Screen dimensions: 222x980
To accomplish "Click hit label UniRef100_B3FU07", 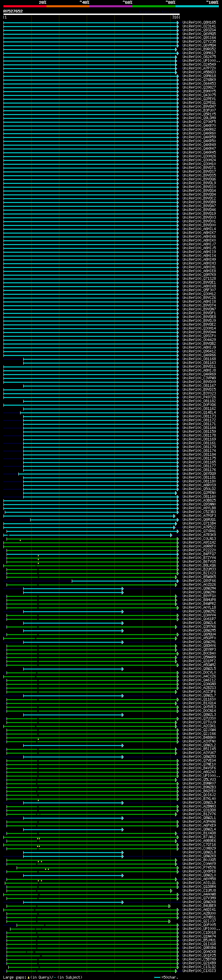I will tap(199, 110).
